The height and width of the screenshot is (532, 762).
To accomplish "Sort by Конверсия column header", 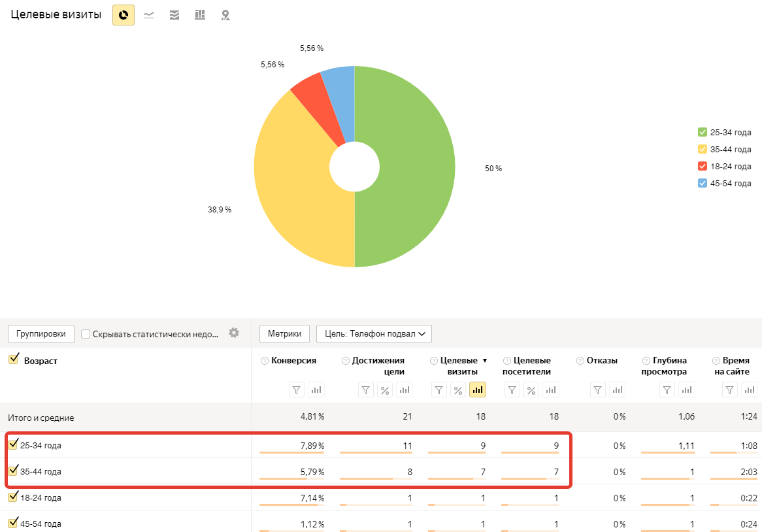I will click(293, 361).
